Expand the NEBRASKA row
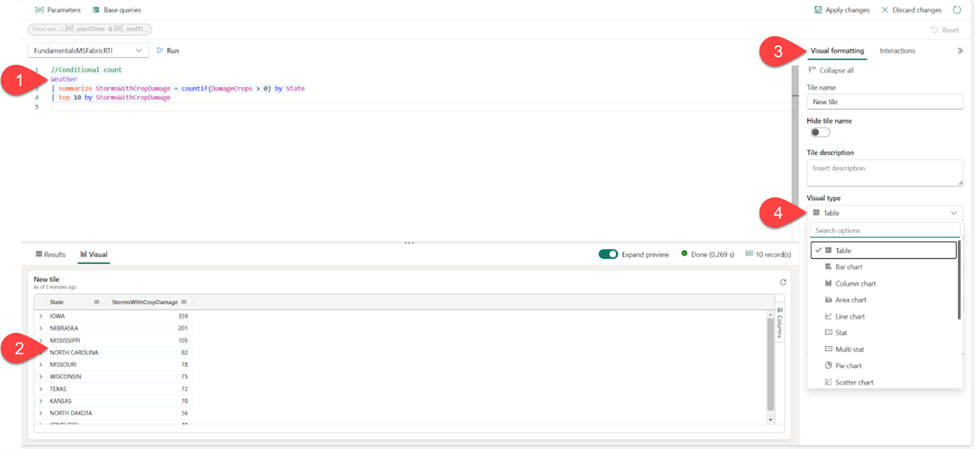 click(x=40, y=328)
